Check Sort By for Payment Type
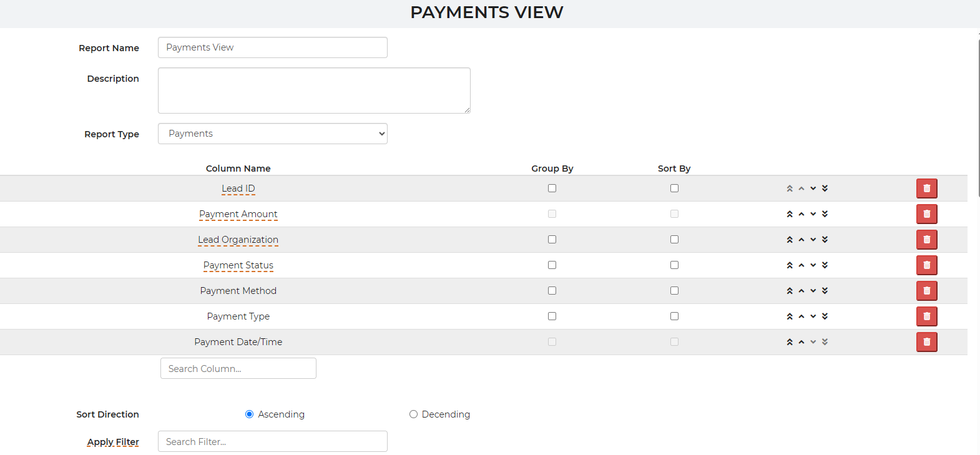Screen dimensions: 980x455 674,316
